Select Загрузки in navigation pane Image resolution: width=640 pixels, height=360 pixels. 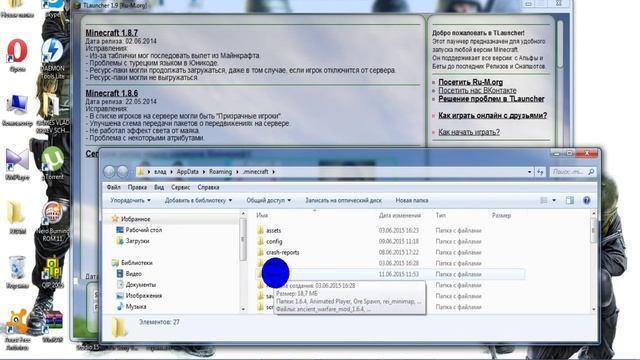(137, 241)
